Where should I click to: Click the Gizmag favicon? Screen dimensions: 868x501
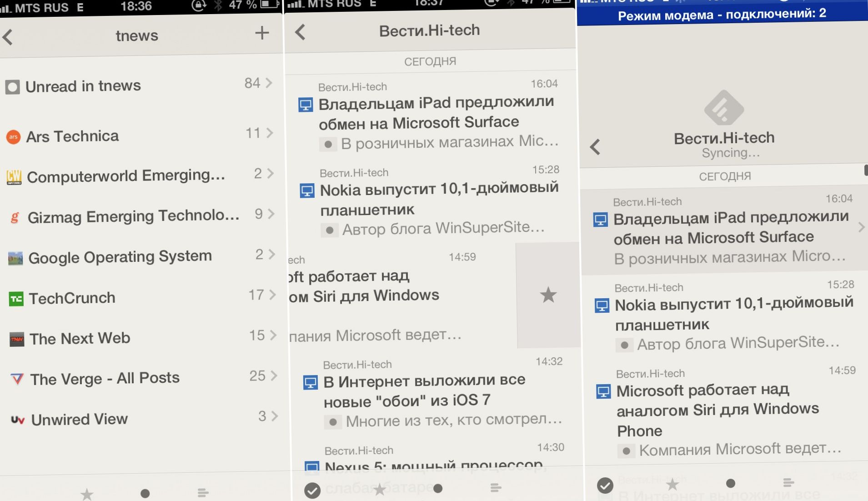coord(15,217)
